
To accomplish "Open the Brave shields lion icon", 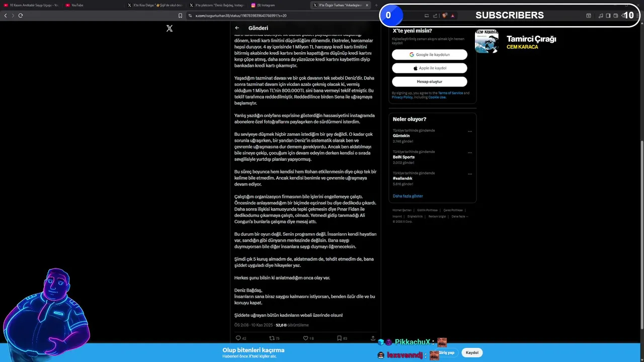I will [x=445, y=16].
